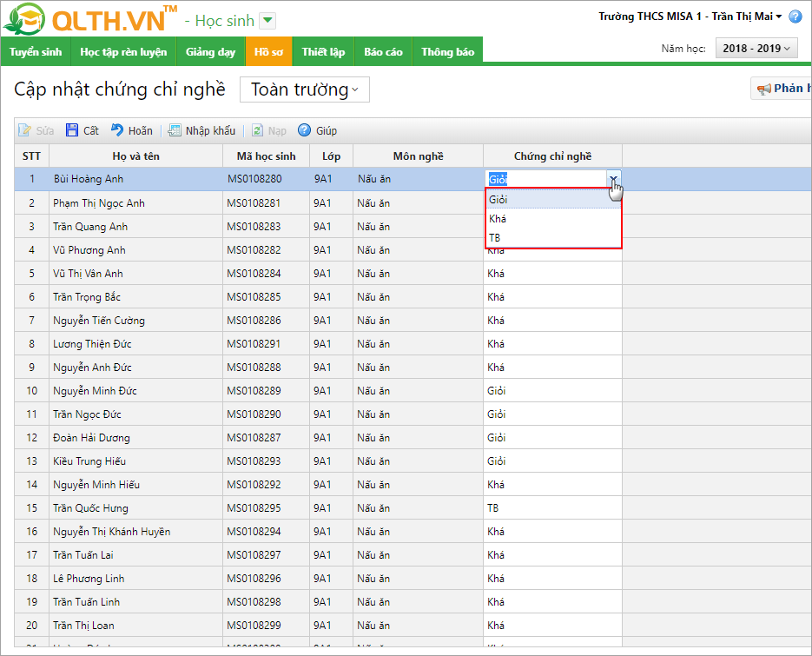This screenshot has height=656, width=812.
Task: Select the name Nguyễn Thị Khánh Huyền
Action: (111, 532)
